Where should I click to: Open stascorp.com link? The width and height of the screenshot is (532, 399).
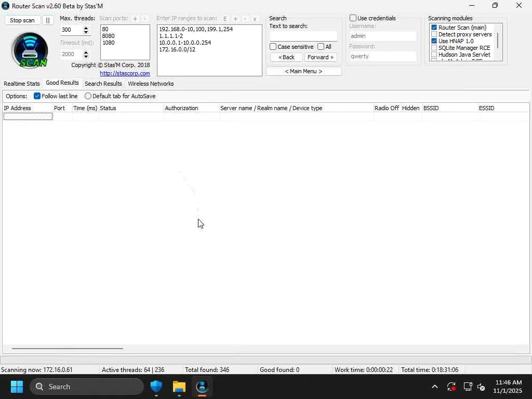point(125,73)
